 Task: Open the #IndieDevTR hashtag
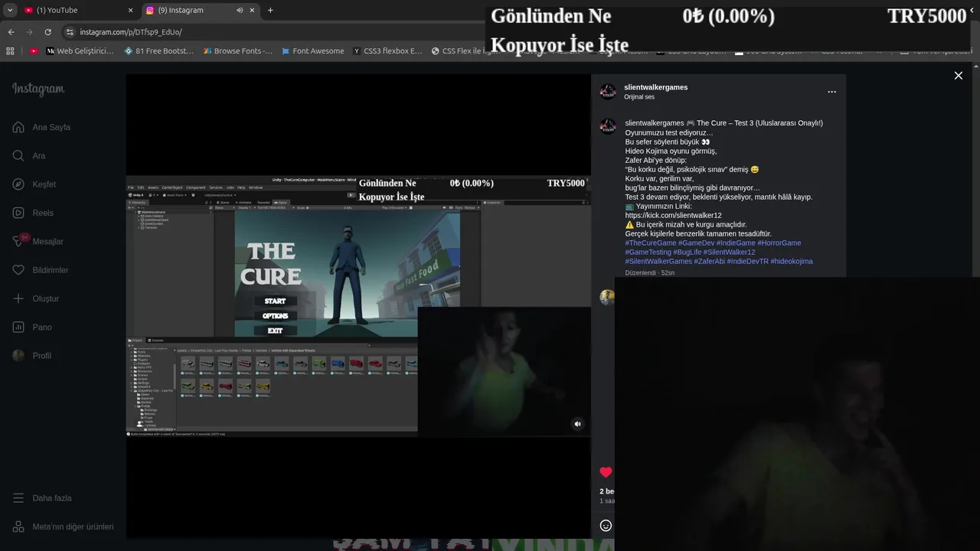coord(748,261)
